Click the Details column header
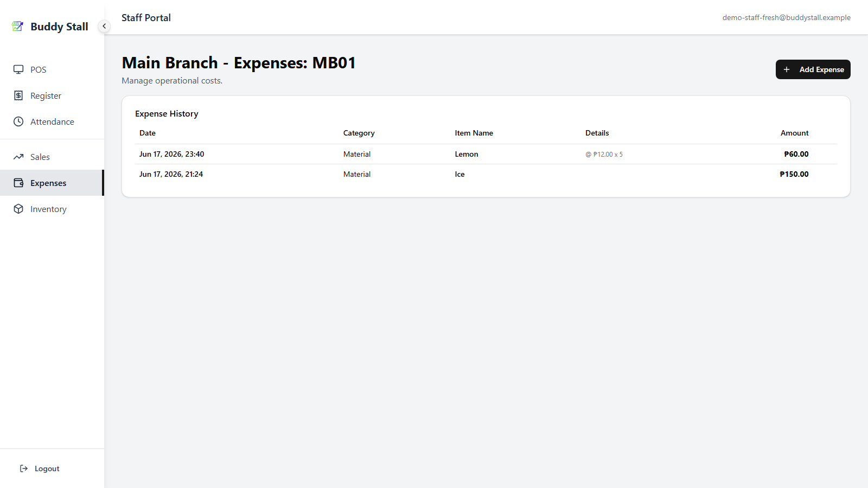This screenshot has height=488, width=868. click(597, 133)
